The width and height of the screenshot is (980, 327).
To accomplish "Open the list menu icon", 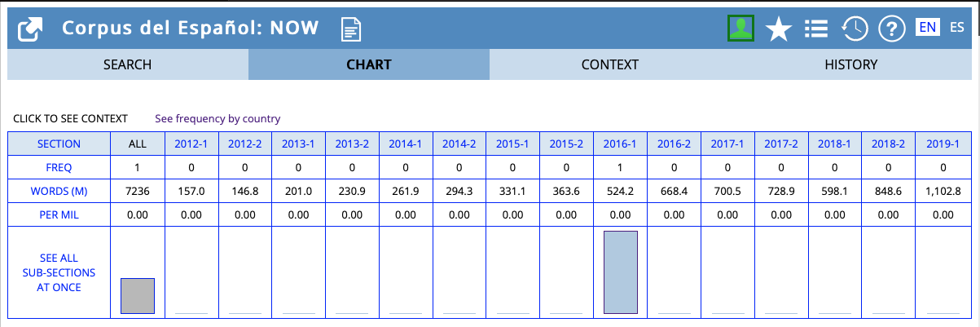I will pos(816,29).
